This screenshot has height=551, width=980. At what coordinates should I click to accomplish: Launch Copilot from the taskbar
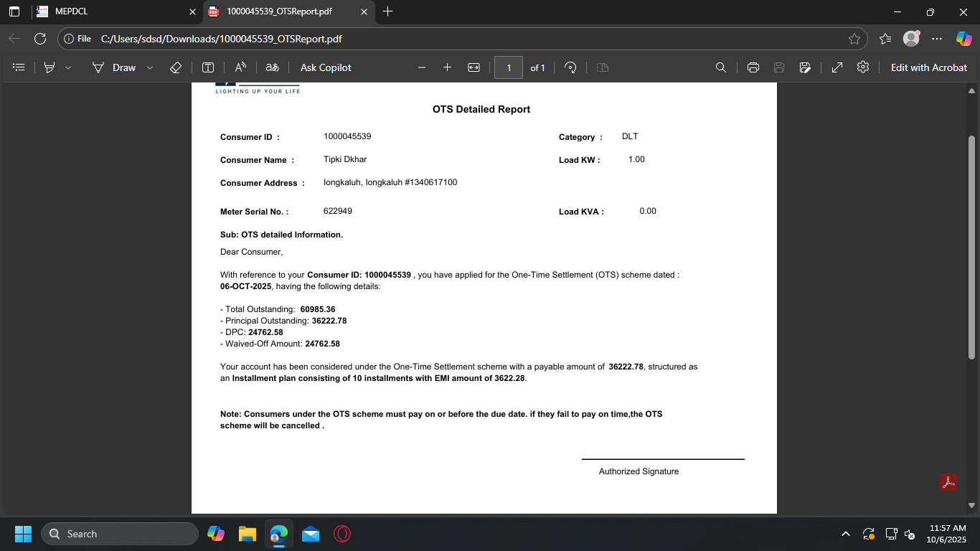pos(215,534)
